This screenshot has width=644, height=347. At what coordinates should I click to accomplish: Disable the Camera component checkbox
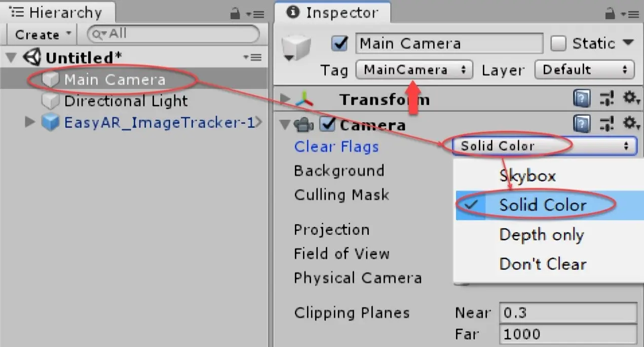(x=328, y=124)
